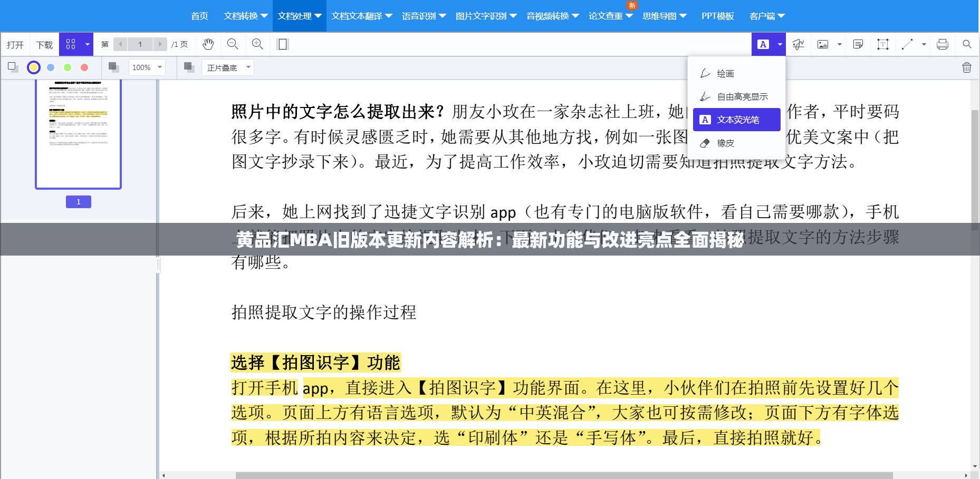Click the 打开 open button

pos(15,44)
